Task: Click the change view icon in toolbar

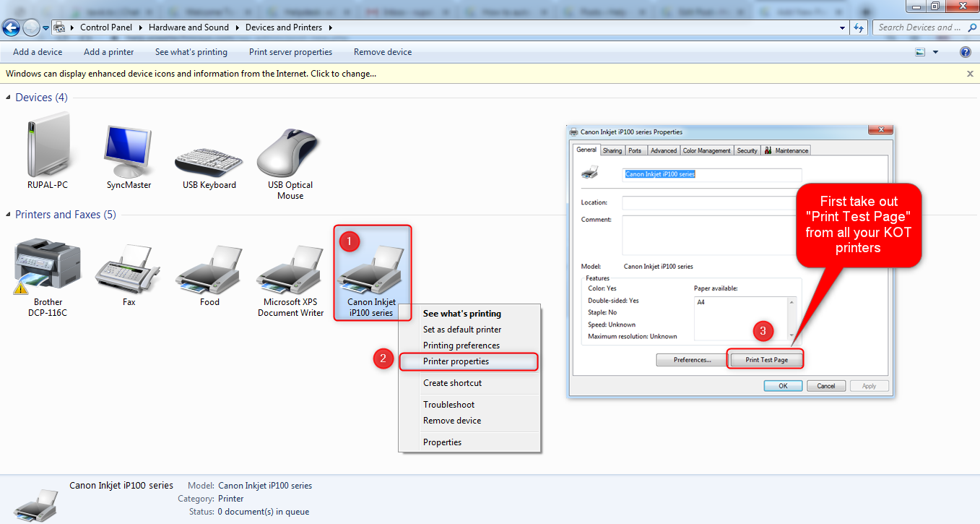Action: [920, 52]
